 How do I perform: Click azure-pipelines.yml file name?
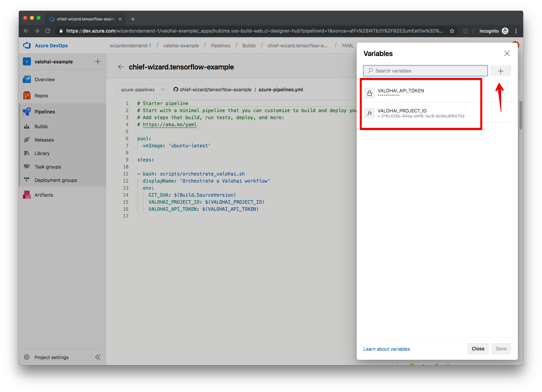(281, 90)
